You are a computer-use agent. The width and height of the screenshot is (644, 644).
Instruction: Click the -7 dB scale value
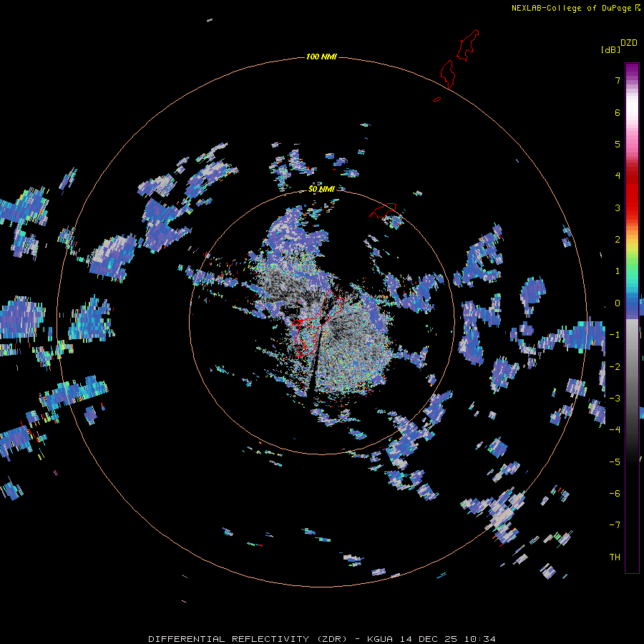[x=615, y=525]
